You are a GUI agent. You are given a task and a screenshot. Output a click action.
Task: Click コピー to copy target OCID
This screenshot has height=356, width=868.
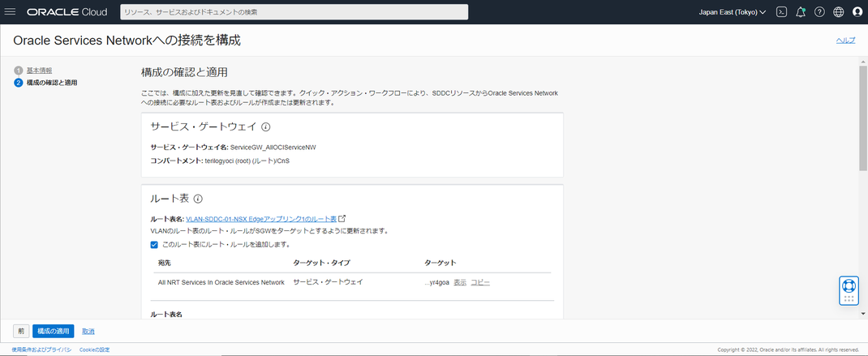click(480, 282)
